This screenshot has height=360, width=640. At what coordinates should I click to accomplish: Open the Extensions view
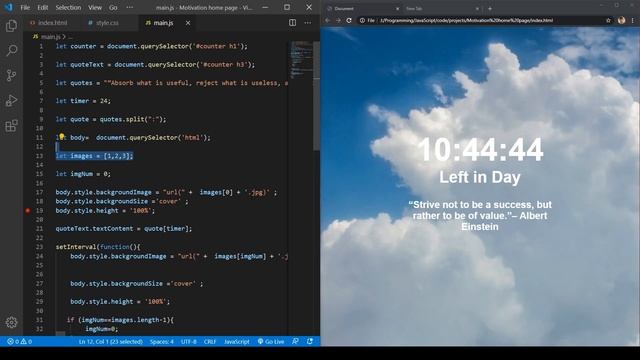pyautogui.click(x=11, y=126)
